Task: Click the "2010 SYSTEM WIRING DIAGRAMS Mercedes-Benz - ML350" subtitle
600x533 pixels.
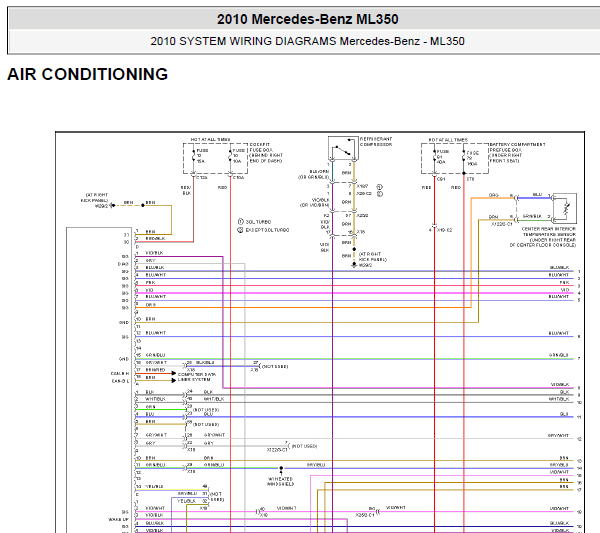Action: click(x=308, y=41)
